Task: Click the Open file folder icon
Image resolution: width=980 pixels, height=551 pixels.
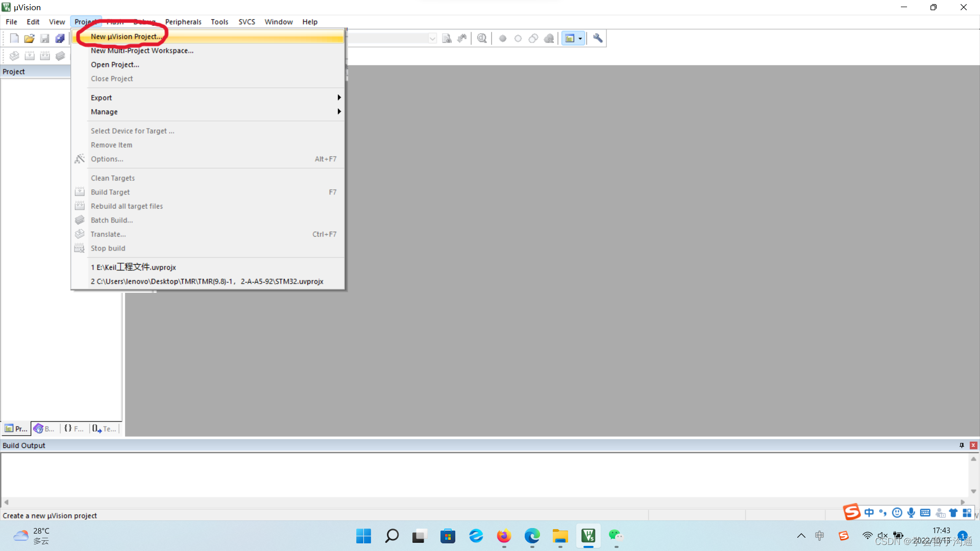Action: pyautogui.click(x=30, y=38)
